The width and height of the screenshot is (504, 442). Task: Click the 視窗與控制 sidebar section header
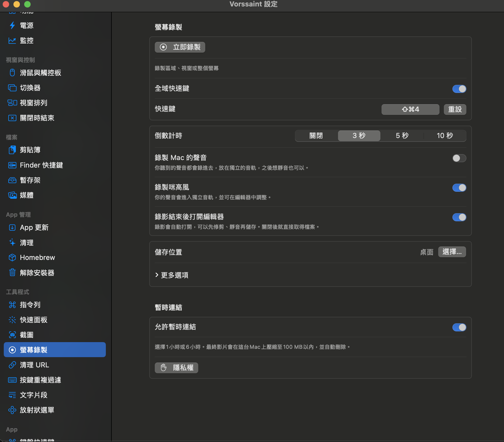(x=20, y=60)
